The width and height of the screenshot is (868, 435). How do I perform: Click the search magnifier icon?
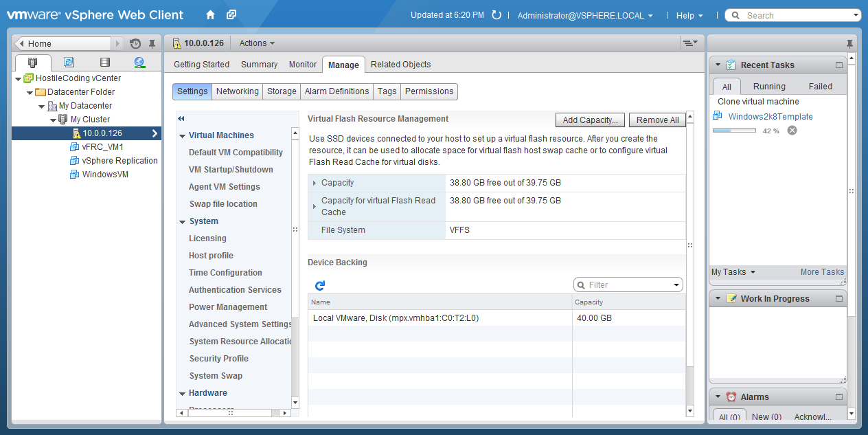[x=735, y=15]
